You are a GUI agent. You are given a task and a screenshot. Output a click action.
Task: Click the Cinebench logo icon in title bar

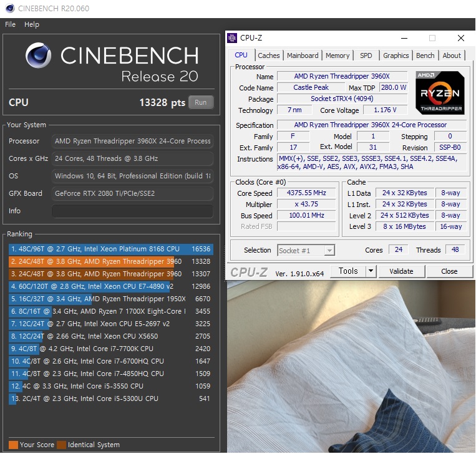10,8
